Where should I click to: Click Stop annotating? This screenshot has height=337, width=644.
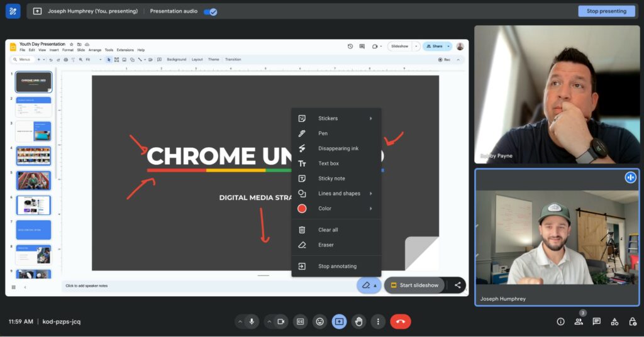point(336,266)
